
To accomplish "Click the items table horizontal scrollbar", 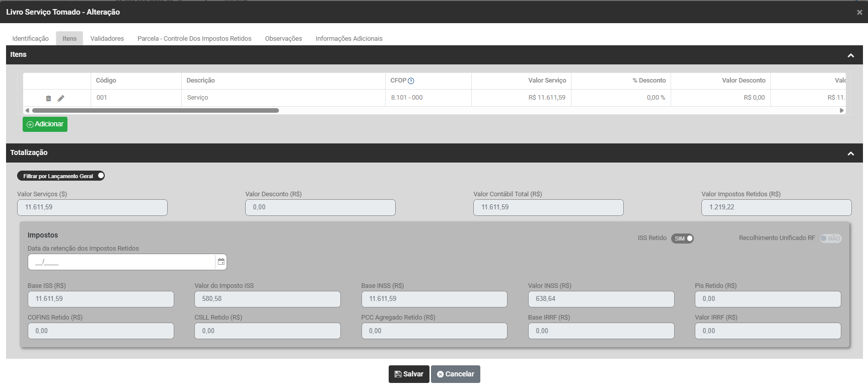I will tap(155, 110).
